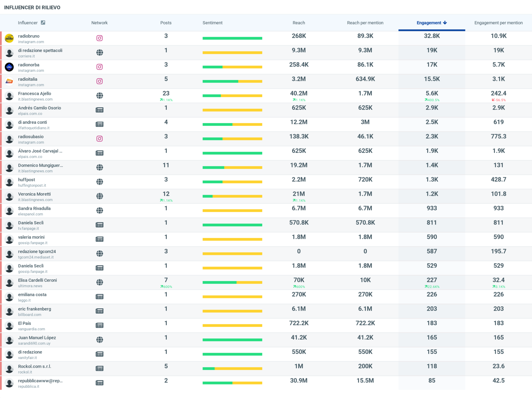Viewport: 532px width, 398px height.
Task: Click the Instagram icon in radionorba row
Action: [x=99, y=67]
